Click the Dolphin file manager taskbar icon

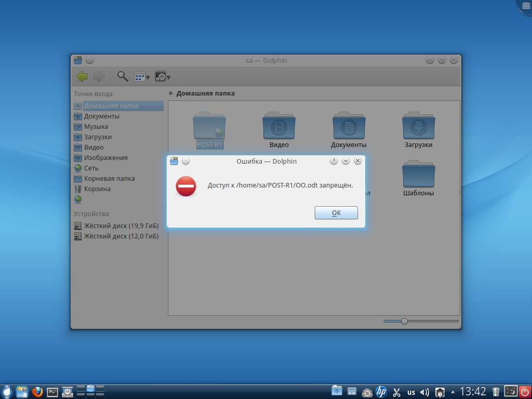coord(22,392)
